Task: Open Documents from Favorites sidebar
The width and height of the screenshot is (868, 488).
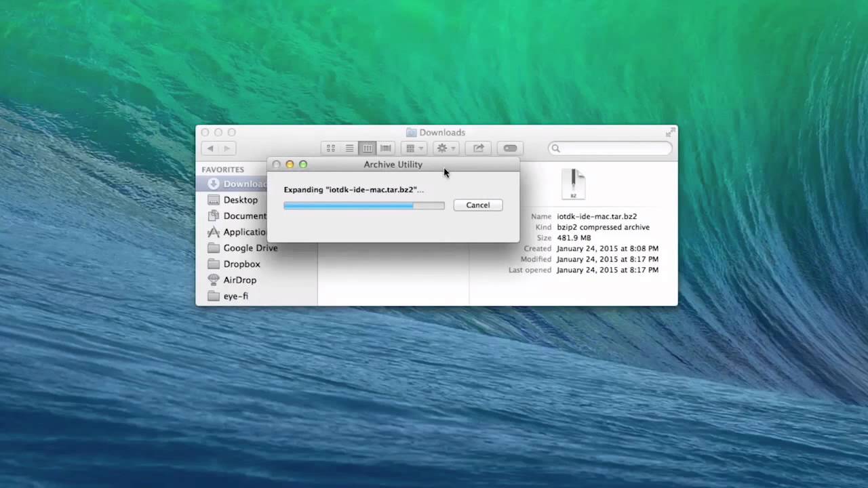Action: point(237,216)
